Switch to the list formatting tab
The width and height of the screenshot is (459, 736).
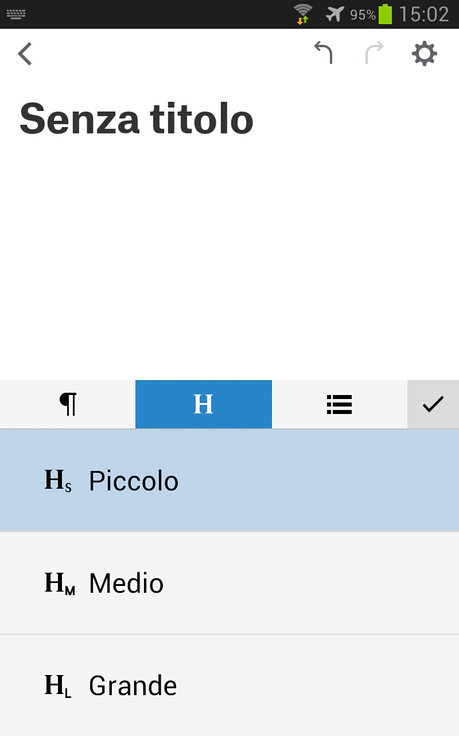[x=339, y=404]
